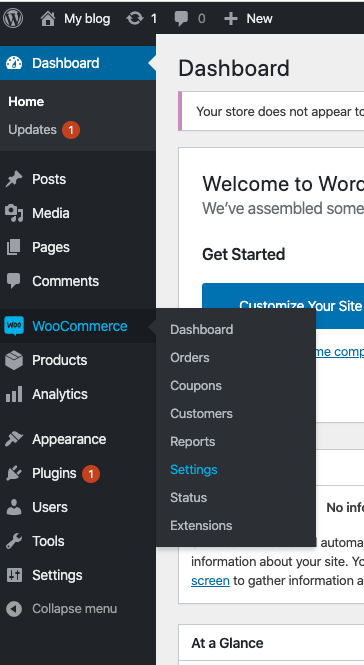Click the plus icon next to New
364x665 pixels.
pyautogui.click(x=230, y=19)
